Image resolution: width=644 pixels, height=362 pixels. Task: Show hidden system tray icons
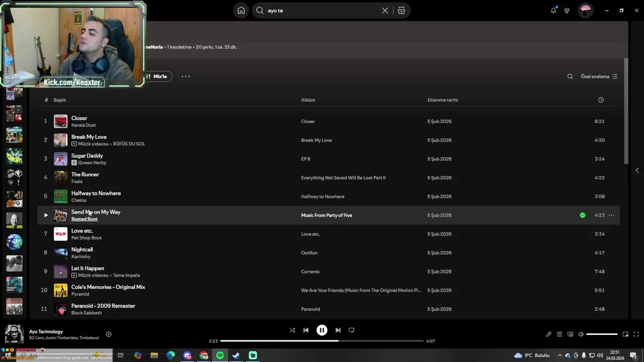(x=559, y=355)
